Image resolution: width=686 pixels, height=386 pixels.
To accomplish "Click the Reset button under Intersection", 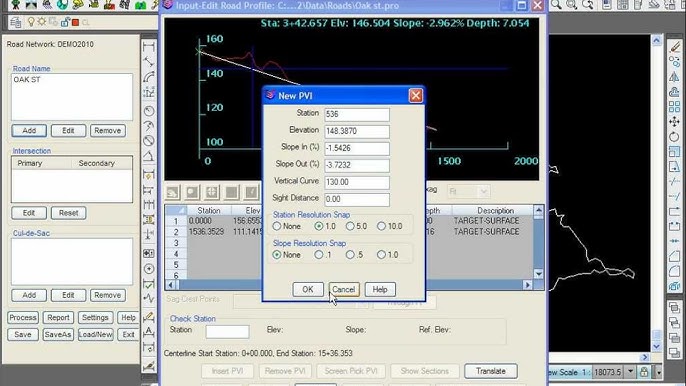I will [69, 213].
